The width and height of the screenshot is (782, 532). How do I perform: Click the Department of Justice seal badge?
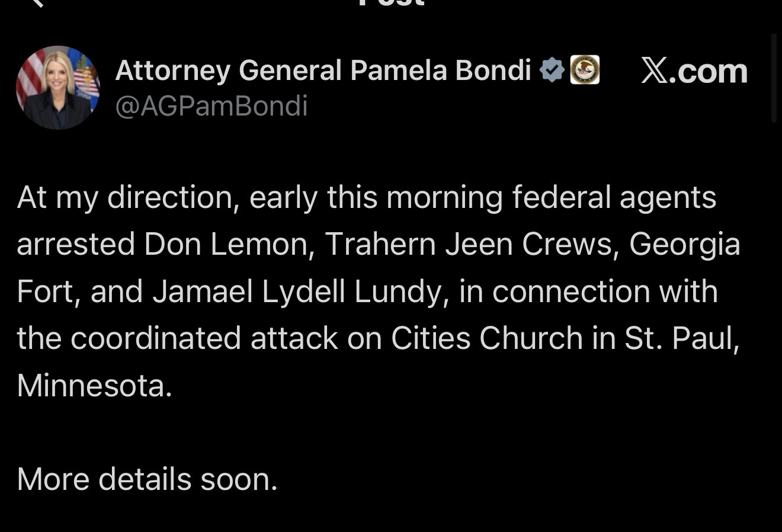(585, 70)
